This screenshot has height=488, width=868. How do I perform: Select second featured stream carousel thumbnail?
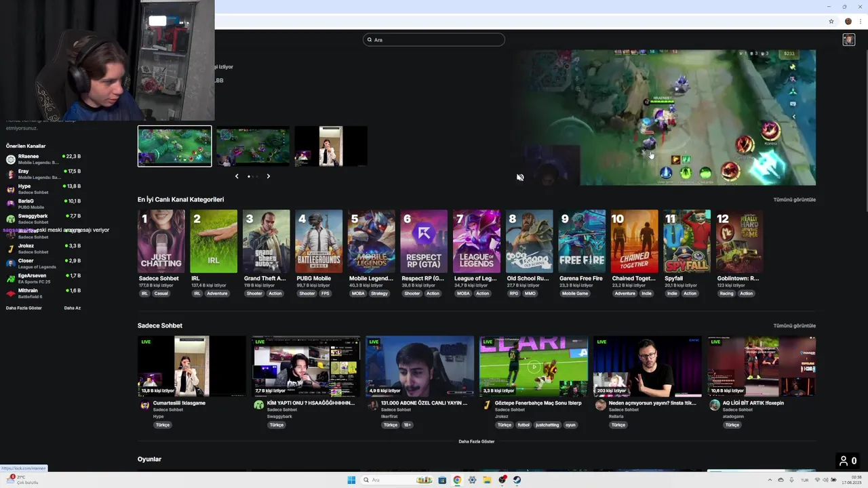(x=252, y=146)
